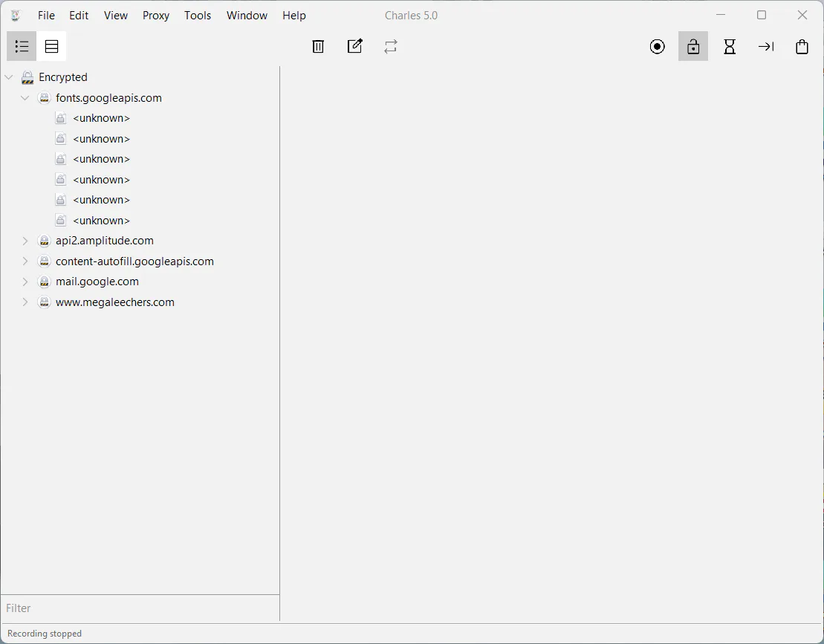Open the View menu
Image resolution: width=824 pixels, height=644 pixels.
116,16
